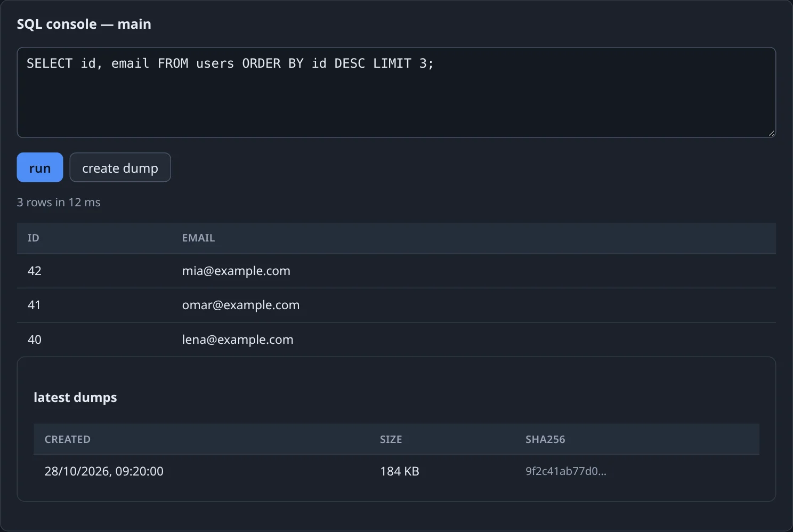Select the SQL console — main heading
793x532 pixels.
click(84, 24)
